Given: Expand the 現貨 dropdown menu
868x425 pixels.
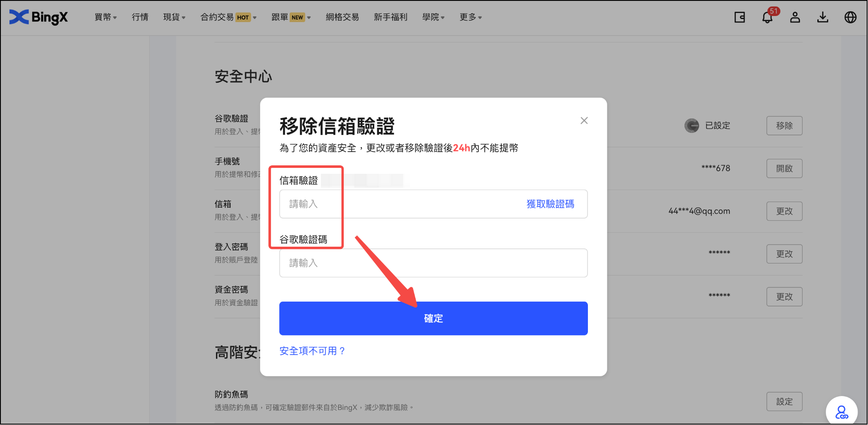Looking at the screenshot, I should 174,17.
